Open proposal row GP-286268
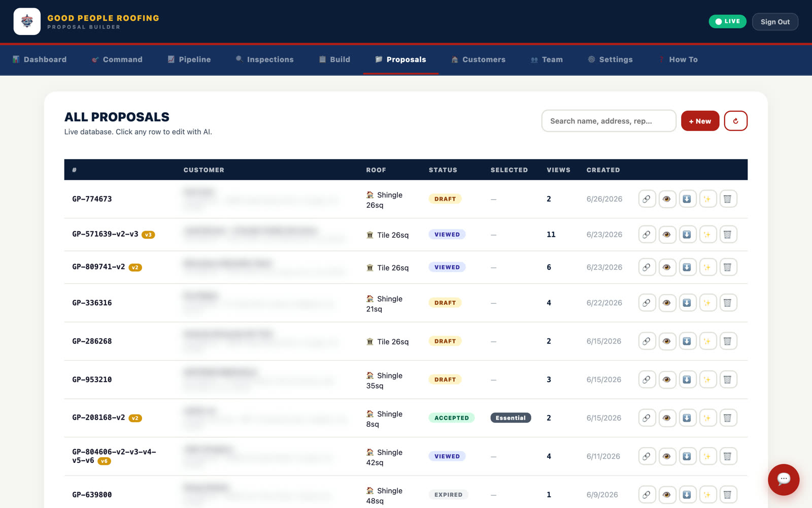The image size is (812, 508). pyautogui.click(x=405, y=341)
